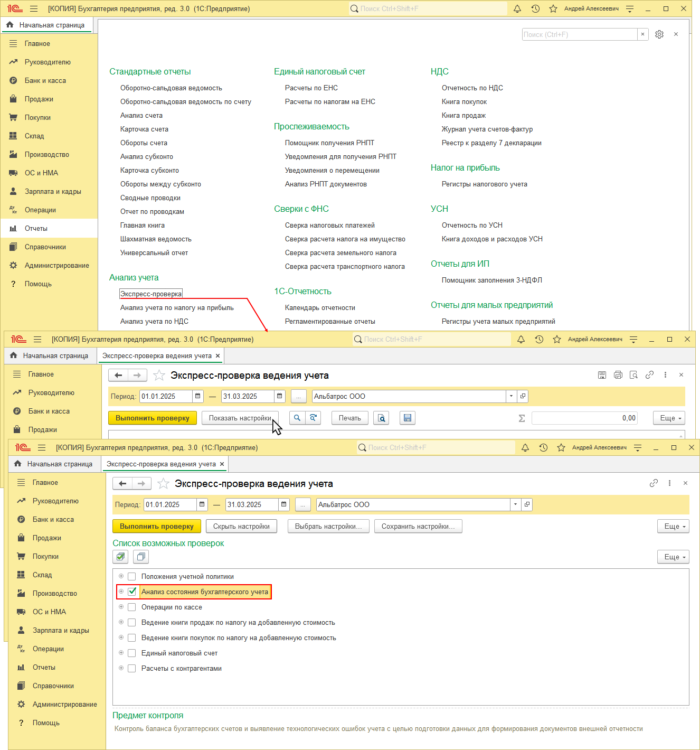Enable Ведение книги покупок по НДС check

point(132,638)
